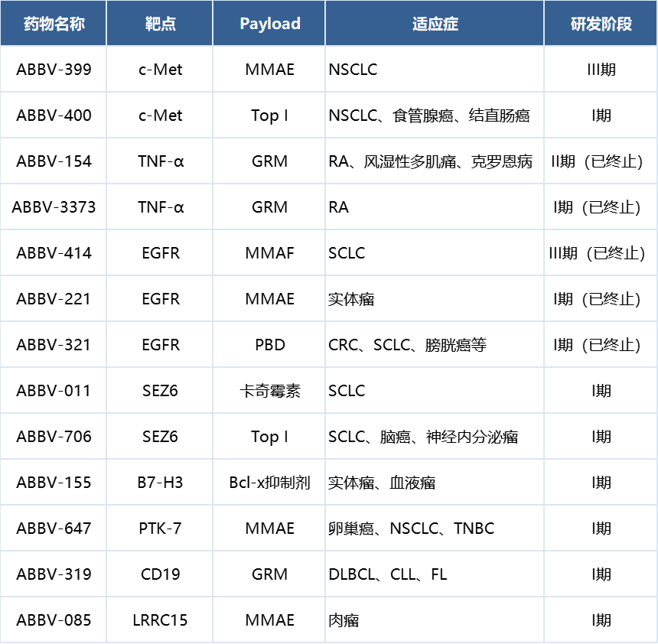Select the ABBV-414 drug name cell

pyautogui.click(x=54, y=253)
